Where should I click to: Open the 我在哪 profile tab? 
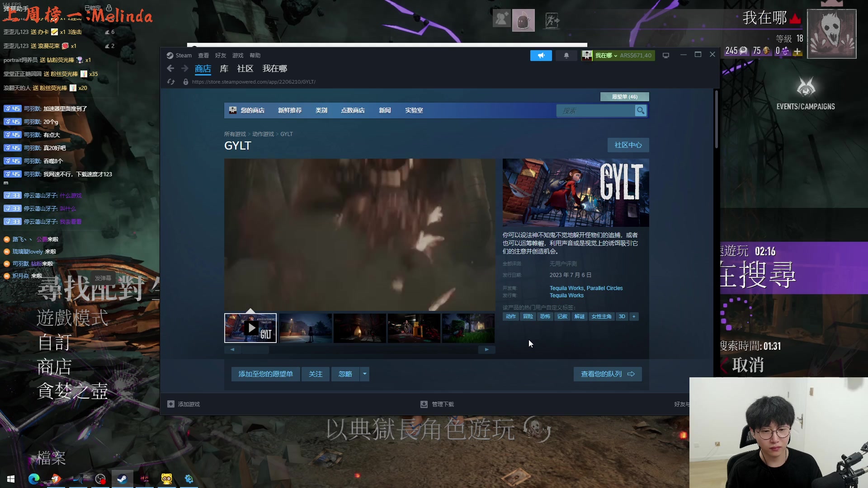pos(275,69)
